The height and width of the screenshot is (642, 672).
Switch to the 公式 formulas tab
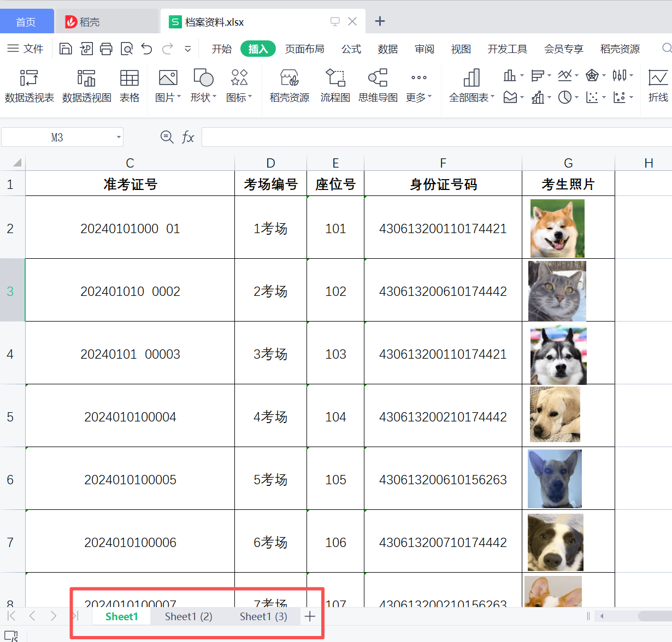point(351,49)
